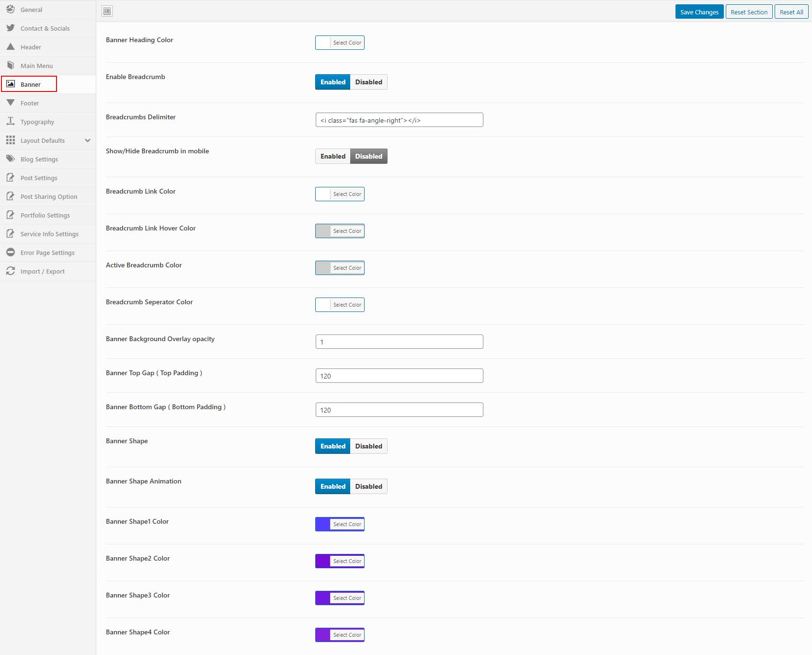Image resolution: width=812 pixels, height=655 pixels.
Task: Set Banner Shape to Enabled
Action: pyautogui.click(x=333, y=446)
